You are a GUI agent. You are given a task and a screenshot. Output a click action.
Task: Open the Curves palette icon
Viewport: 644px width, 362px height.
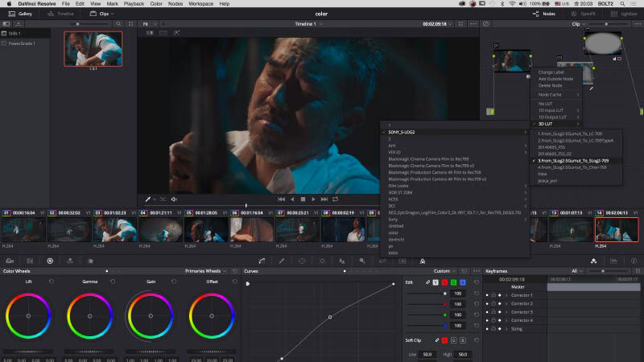[x=262, y=261]
